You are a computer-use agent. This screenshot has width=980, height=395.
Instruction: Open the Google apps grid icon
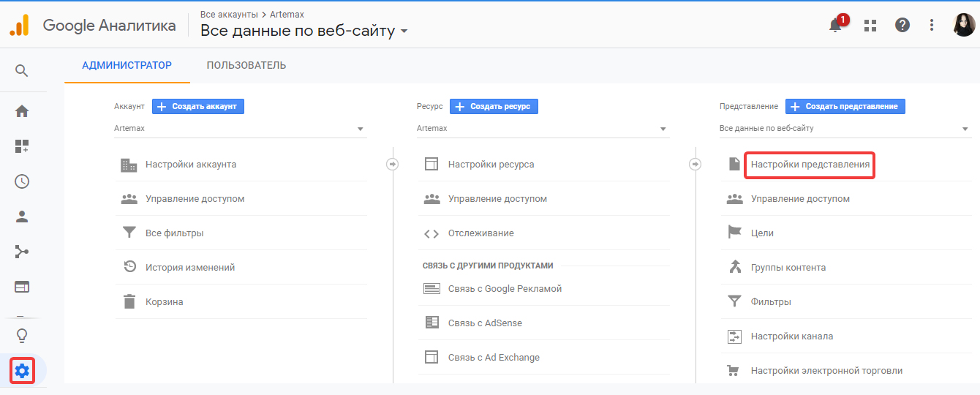click(870, 26)
